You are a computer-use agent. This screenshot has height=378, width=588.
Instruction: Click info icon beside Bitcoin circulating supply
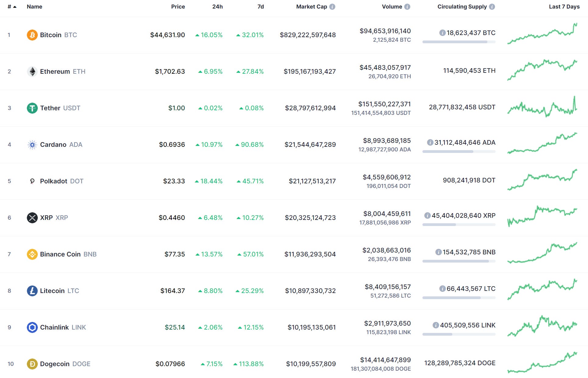click(x=443, y=33)
